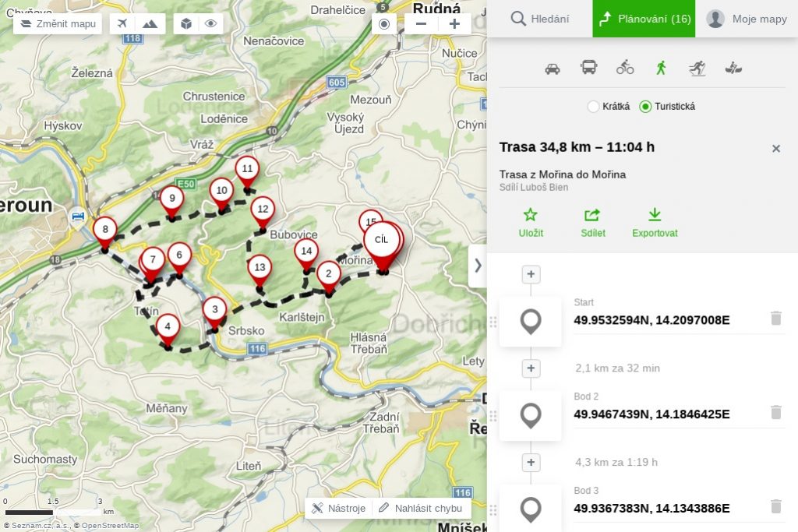Delete the Start waypoint
Image resolution: width=798 pixels, height=532 pixels.
point(776,319)
